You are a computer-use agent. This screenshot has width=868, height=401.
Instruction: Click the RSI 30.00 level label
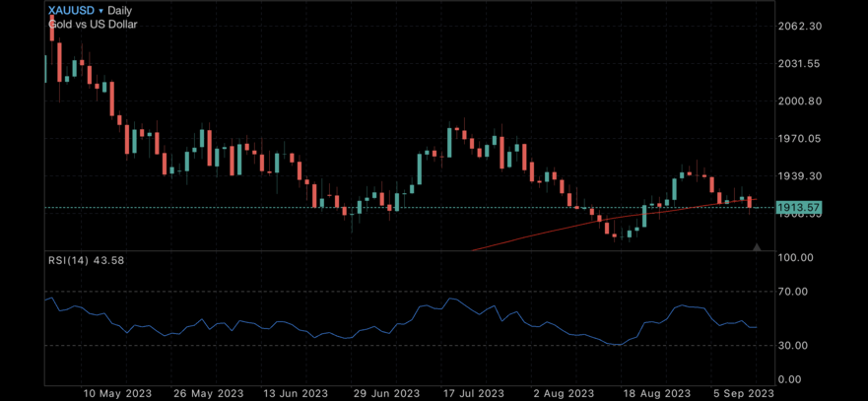793,346
